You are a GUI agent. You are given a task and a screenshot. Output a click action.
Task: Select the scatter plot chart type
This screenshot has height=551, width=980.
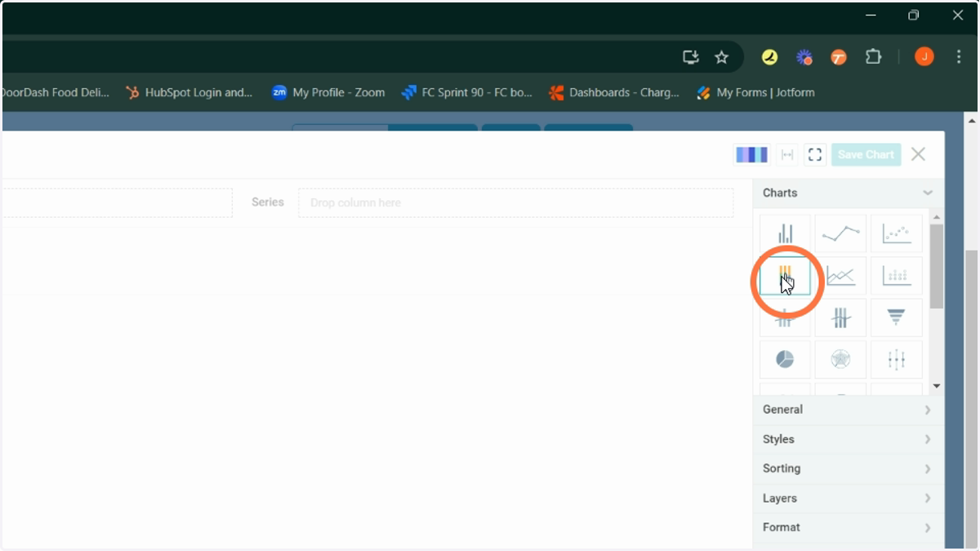click(896, 233)
